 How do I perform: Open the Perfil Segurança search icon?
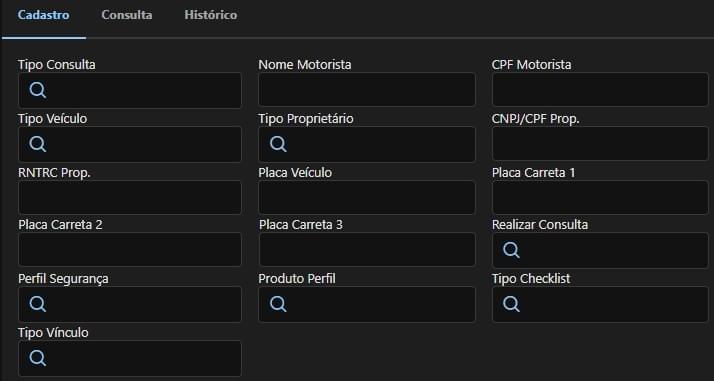pos(38,304)
